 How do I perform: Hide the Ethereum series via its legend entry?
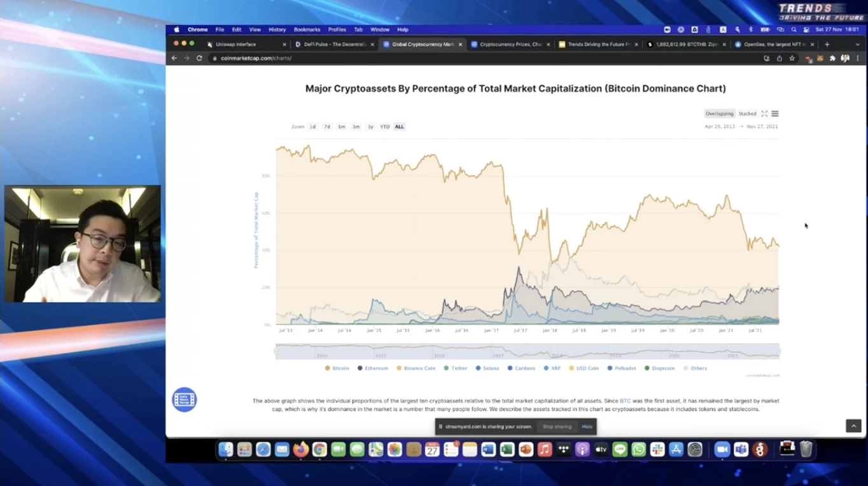click(x=374, y=368)
